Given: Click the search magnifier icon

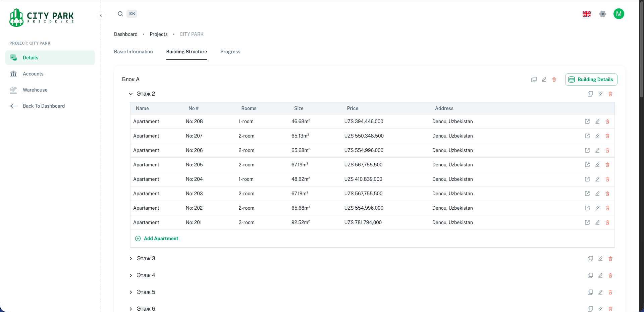Looking at the screenshot, I should click(x=120, y=14).
